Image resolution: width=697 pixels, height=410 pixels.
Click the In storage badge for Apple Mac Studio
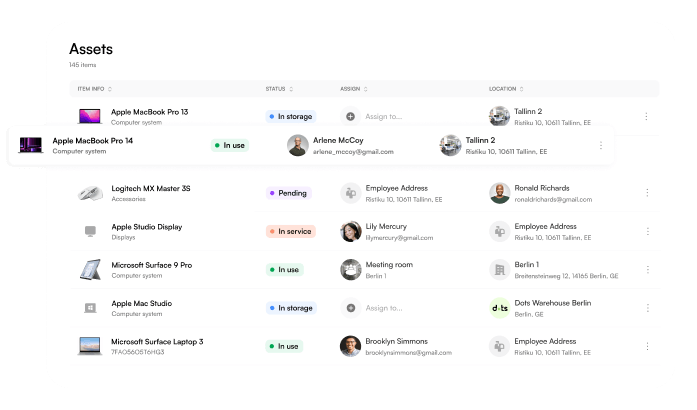click(291, 308)
